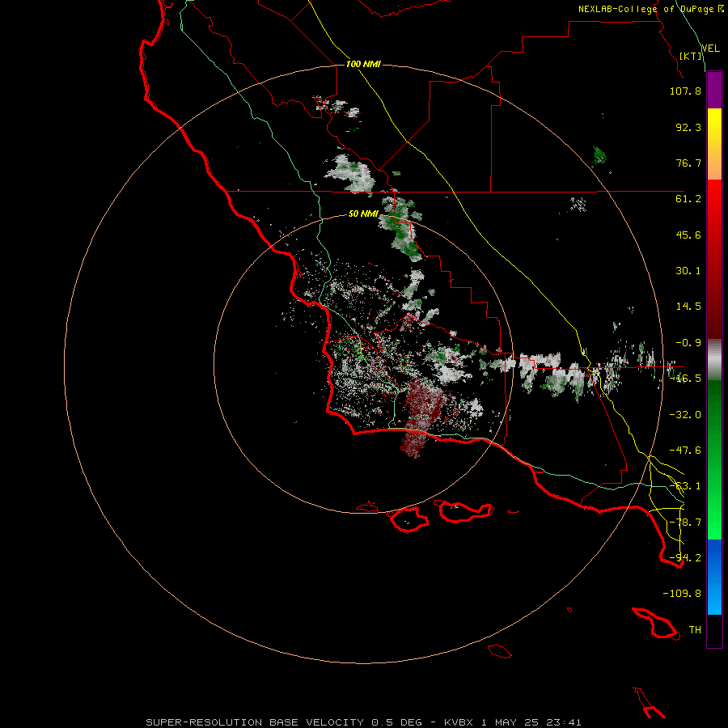Click the 30.1 velocity scale value
The image size is (728, 728).
tap(688, 271)
